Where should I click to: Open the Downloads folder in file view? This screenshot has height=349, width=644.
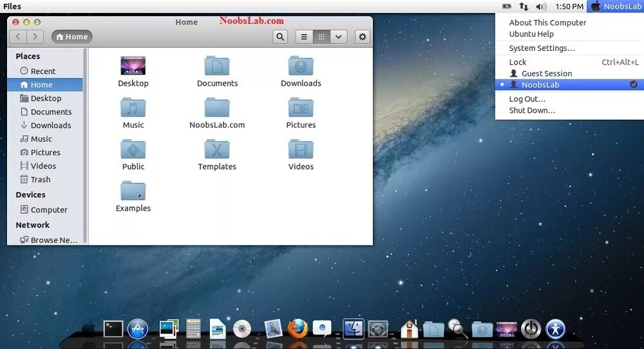click(x=301, y=71)
